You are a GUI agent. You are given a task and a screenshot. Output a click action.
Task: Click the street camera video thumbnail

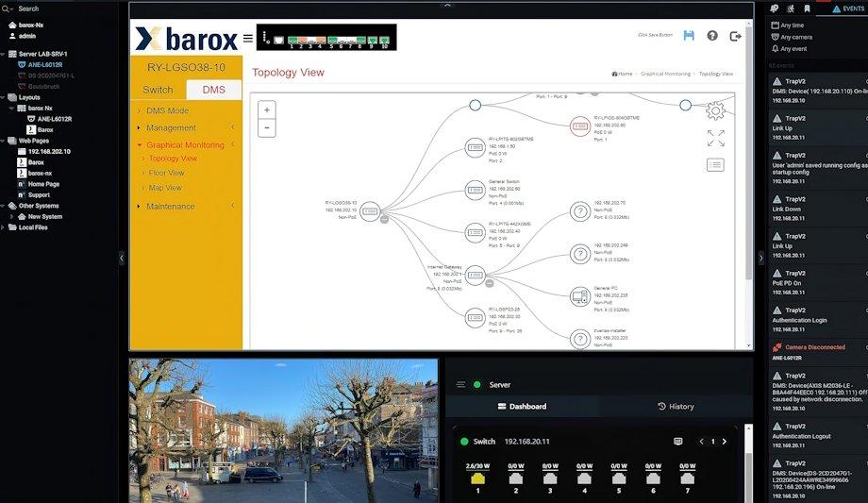[283, 430]
